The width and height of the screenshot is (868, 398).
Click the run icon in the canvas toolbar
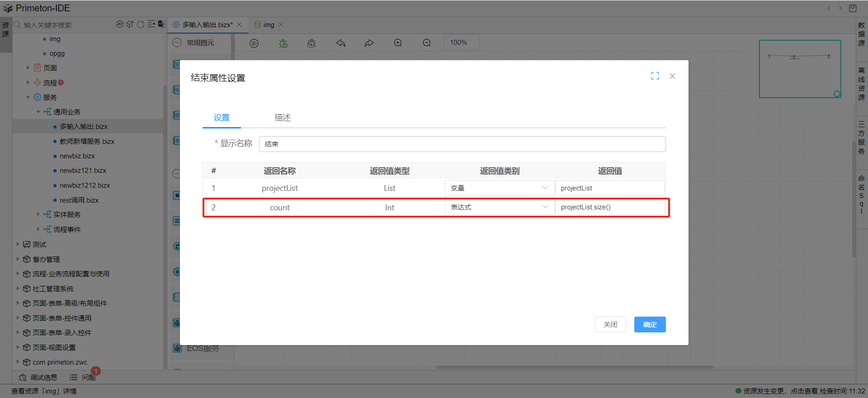point(254,43)
